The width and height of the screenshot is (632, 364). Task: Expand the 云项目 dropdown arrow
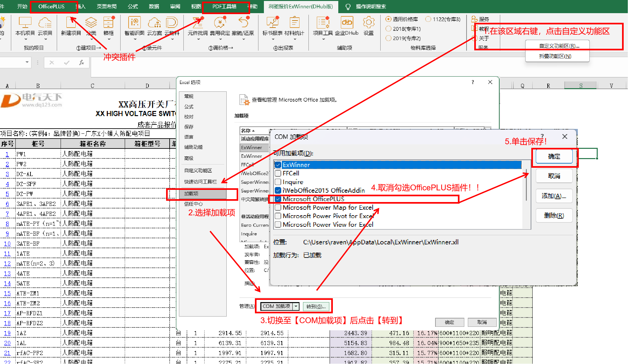pos(46,39)
